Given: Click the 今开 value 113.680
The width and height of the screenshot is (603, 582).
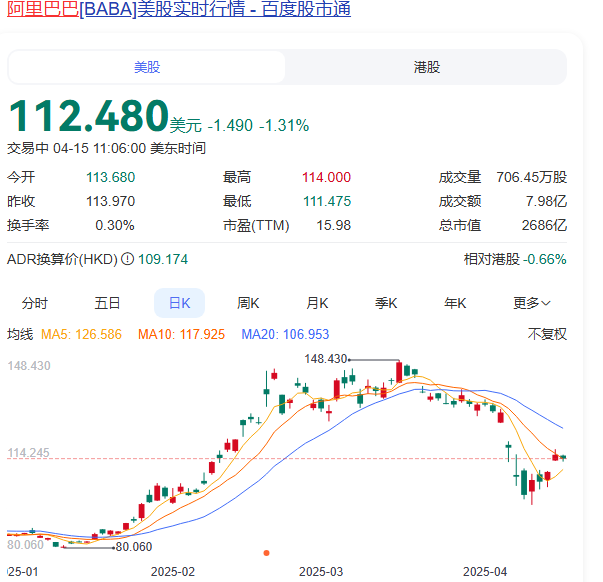Looking at the screenshot, I should (111, 177).
